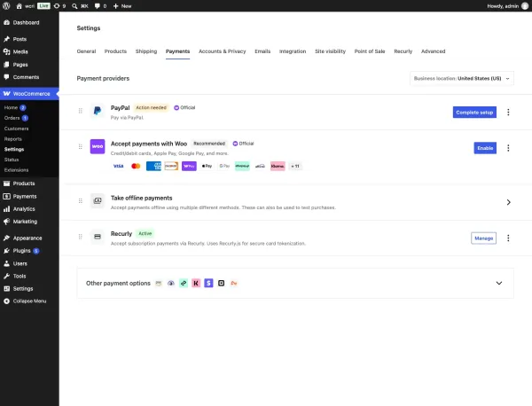Open Posts menu item
The height and width of the screenshot is (406, 532).
coord(20,39)
